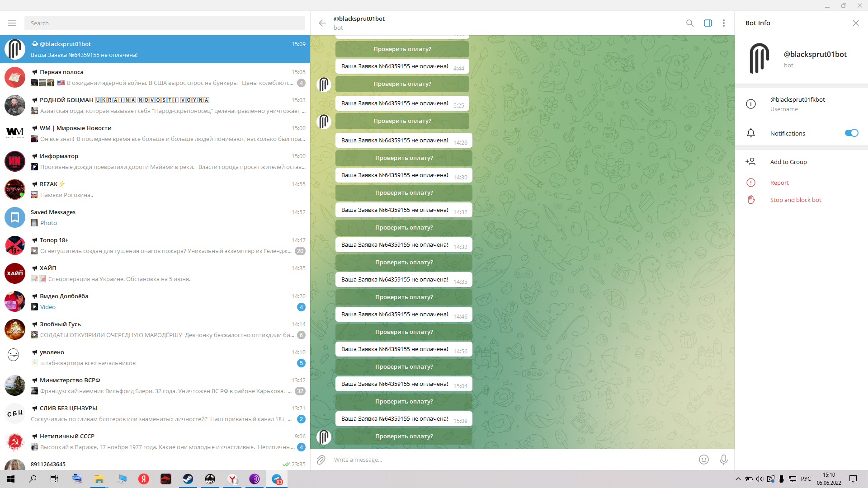Open the @blacksprut01fkbot username link
This screenshot has height=488, width=868.
click(x=797, y=99)
